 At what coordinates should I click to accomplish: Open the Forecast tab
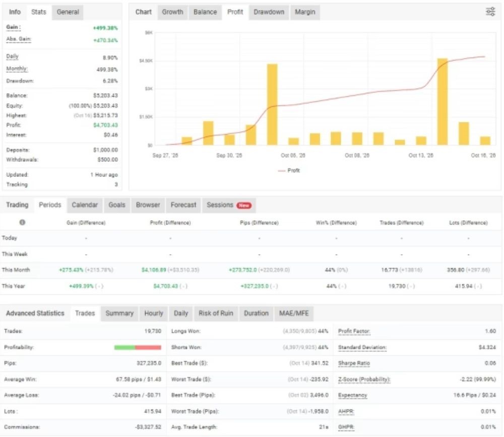(183, 205)
